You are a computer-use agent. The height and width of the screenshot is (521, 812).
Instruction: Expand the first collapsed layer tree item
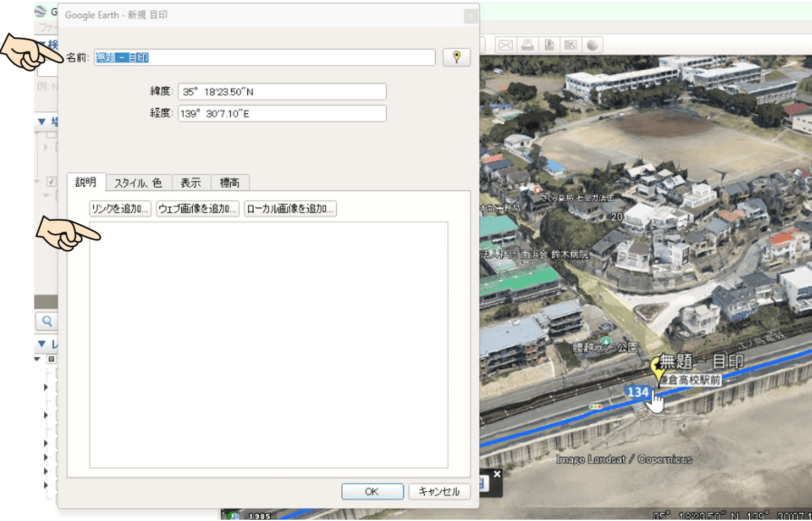46,387
